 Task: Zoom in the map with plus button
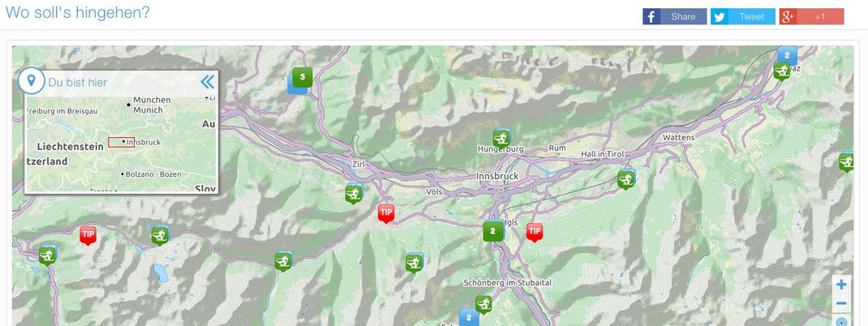point(841,285)
